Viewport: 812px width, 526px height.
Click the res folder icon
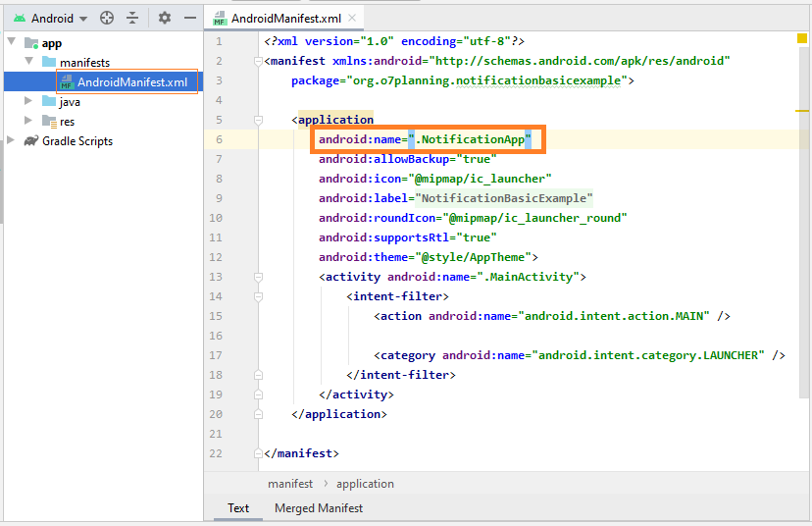pos(49,122)
